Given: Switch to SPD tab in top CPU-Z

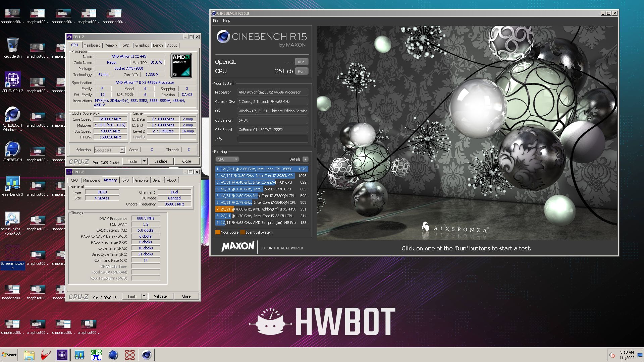Looking at the screenshot, I should click(126, 45).
